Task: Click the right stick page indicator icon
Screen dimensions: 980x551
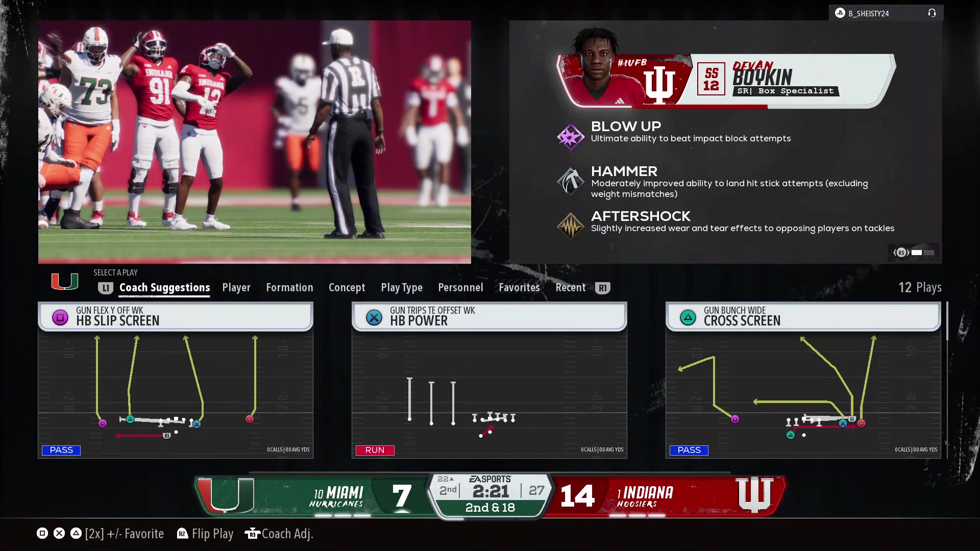Action: 901,253
